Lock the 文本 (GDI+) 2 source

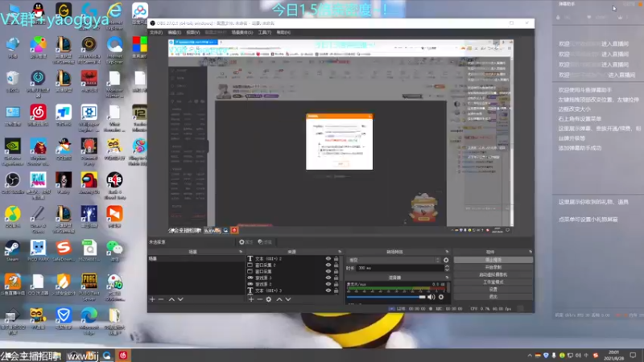click(336, 258)
